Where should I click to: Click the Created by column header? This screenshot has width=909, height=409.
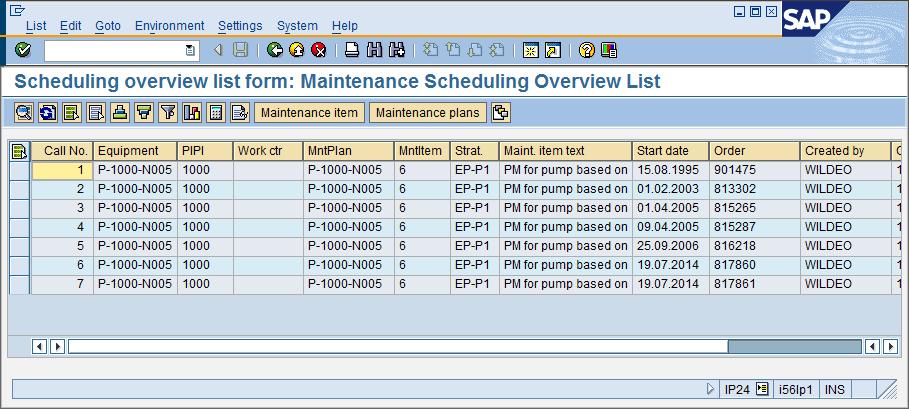[845, 151]
